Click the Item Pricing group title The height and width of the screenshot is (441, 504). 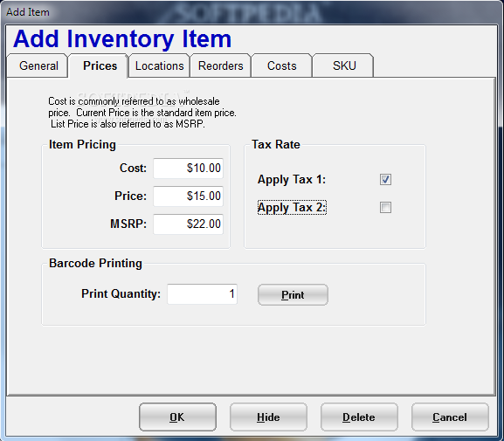click(x=82, y=145)
